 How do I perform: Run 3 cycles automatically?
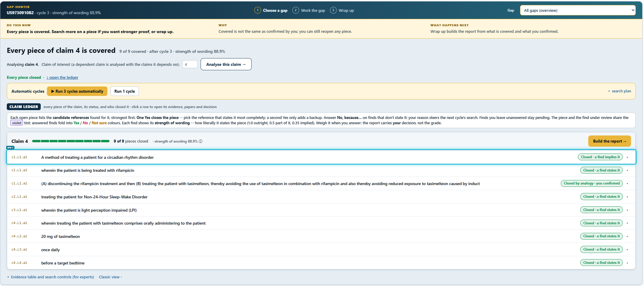point(77,91)
